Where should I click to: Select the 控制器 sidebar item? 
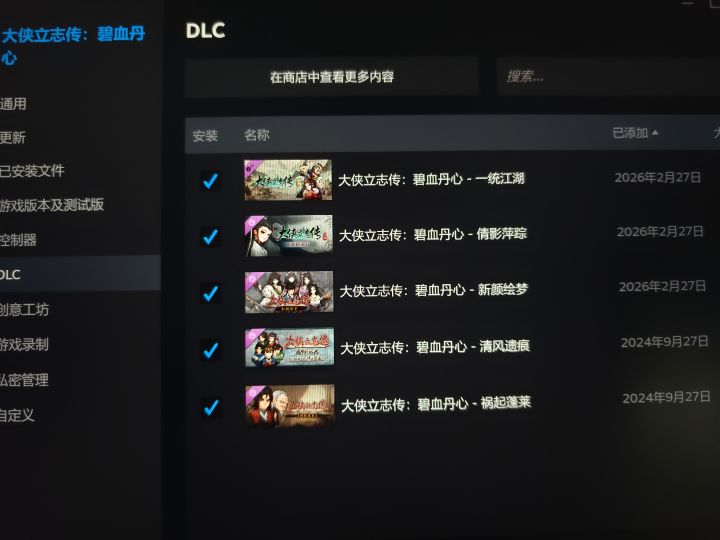[18, 240]
